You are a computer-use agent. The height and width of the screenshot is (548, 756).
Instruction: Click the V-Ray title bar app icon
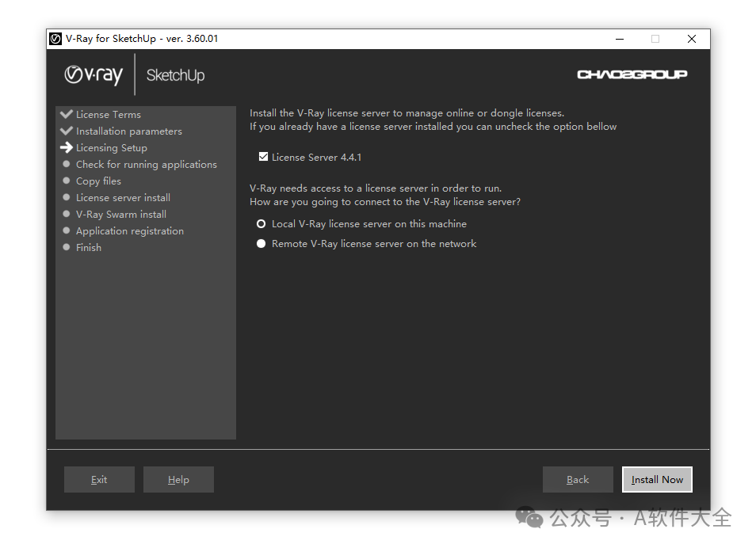[55, 39]
